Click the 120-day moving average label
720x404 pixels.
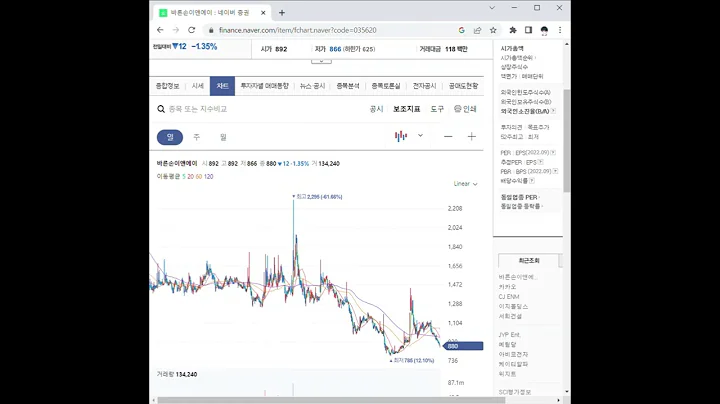click(x=208, y=176)
